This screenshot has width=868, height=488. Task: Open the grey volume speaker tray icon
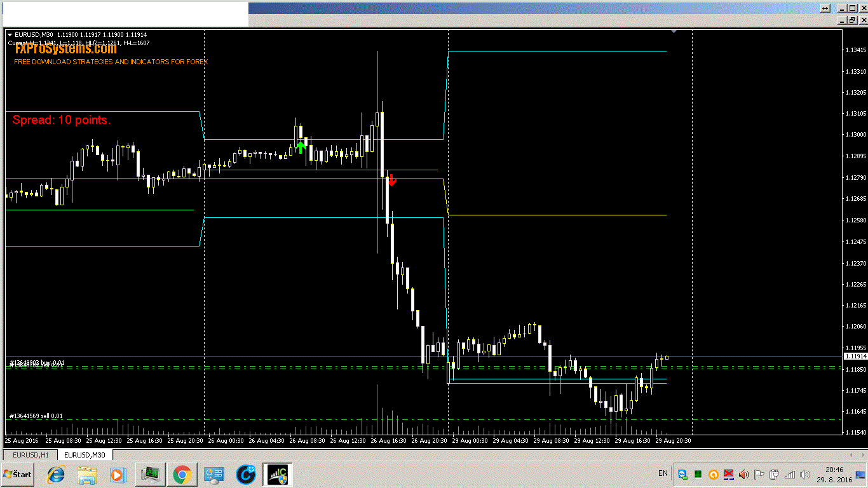point(805,474)
